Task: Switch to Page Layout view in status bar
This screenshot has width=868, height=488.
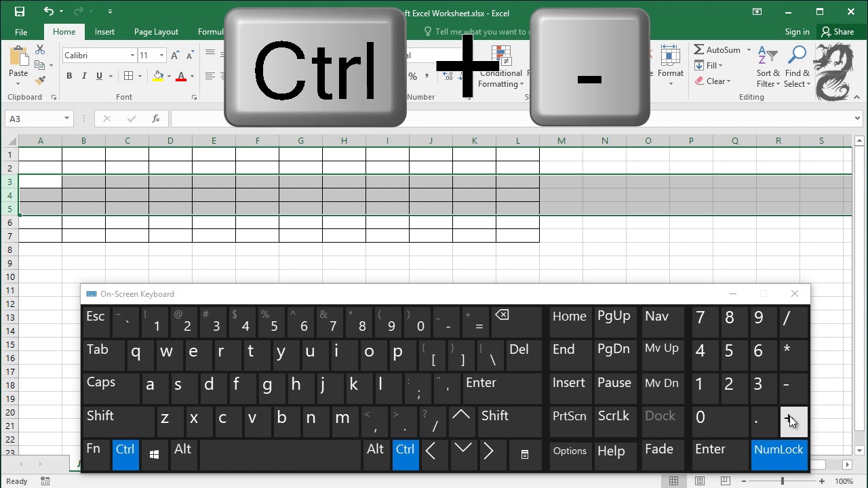Action: [699, 481]
